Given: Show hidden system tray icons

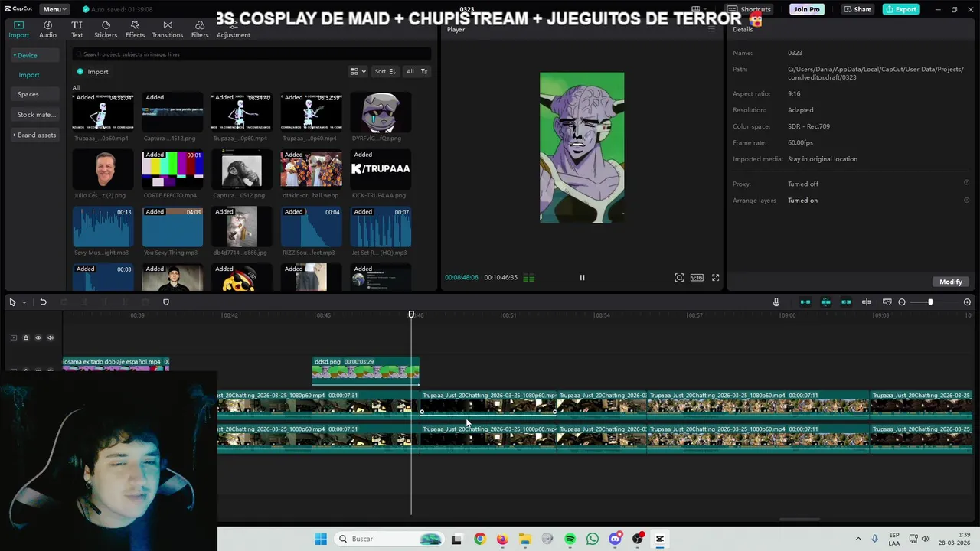Looking at the screenshot, I should tap(857, 539).
